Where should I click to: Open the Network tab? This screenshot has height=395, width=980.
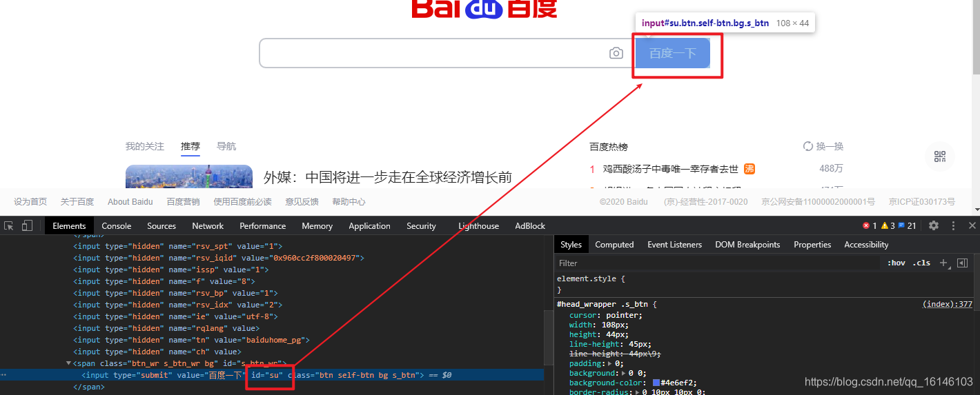[x=208, y=225]
